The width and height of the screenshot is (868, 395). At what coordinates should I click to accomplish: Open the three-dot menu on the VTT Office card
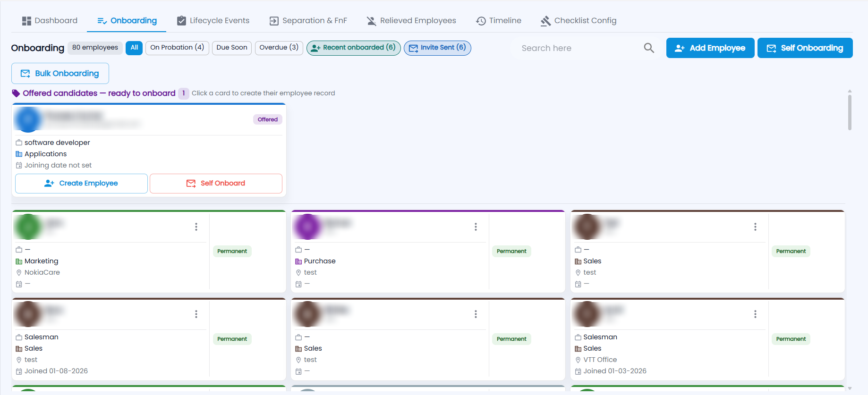755,314
